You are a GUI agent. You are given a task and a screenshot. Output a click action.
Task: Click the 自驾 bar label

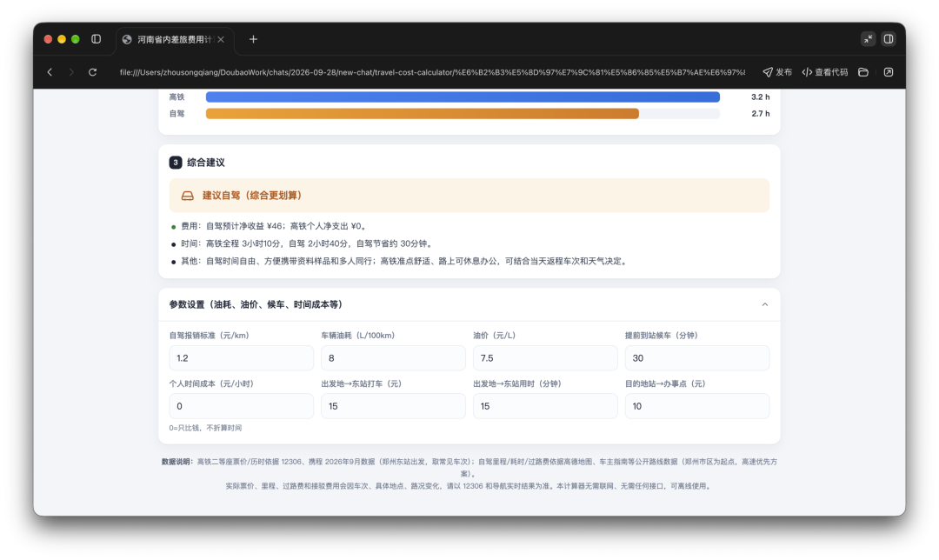176,114
